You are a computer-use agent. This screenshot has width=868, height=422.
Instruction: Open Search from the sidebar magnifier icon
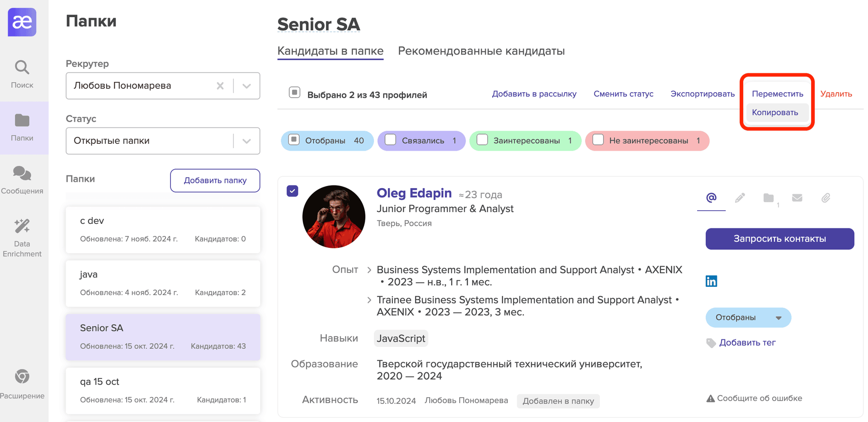click(x=22, y=68)
